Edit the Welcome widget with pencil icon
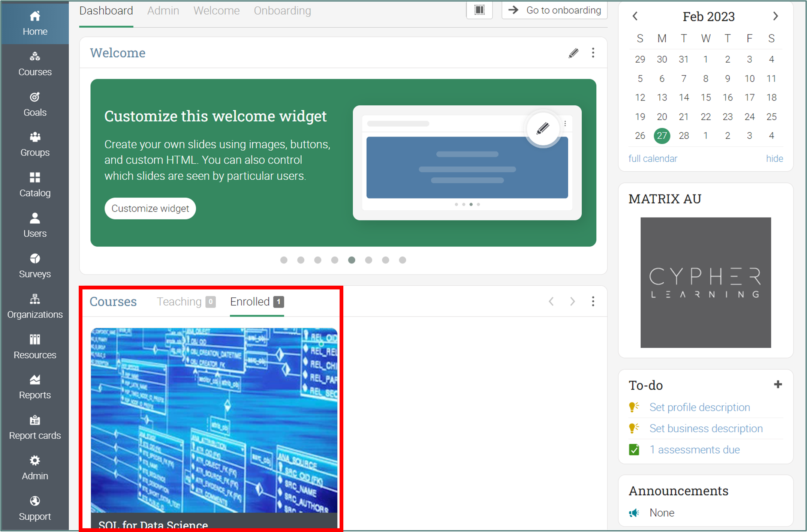This screenshot has width=807, height=532. (x=573, y=53)
